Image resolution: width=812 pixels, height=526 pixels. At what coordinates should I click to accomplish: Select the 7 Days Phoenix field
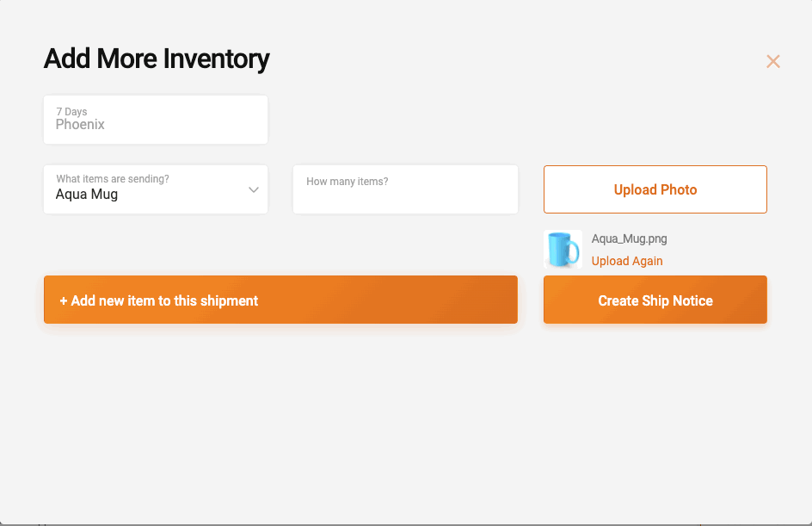[156, 120]
